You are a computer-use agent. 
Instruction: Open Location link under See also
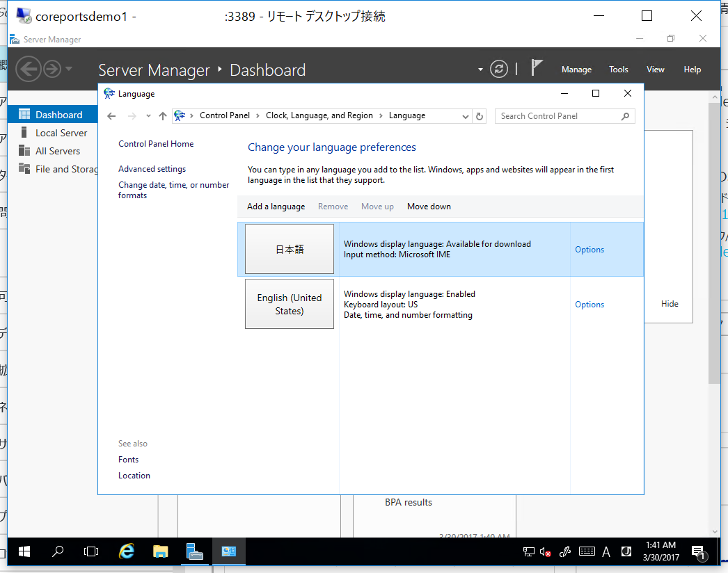coord(134,476)
